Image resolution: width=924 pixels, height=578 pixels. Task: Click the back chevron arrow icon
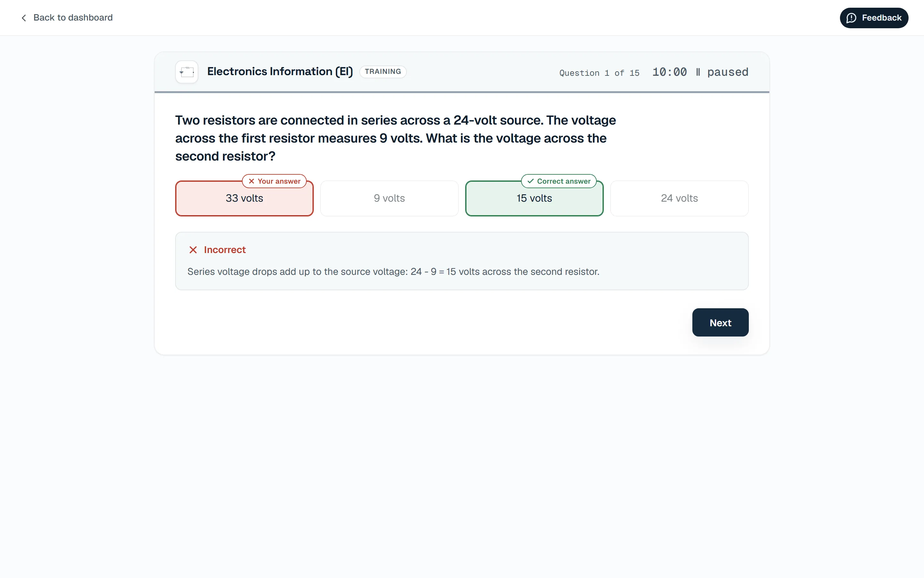24,18
